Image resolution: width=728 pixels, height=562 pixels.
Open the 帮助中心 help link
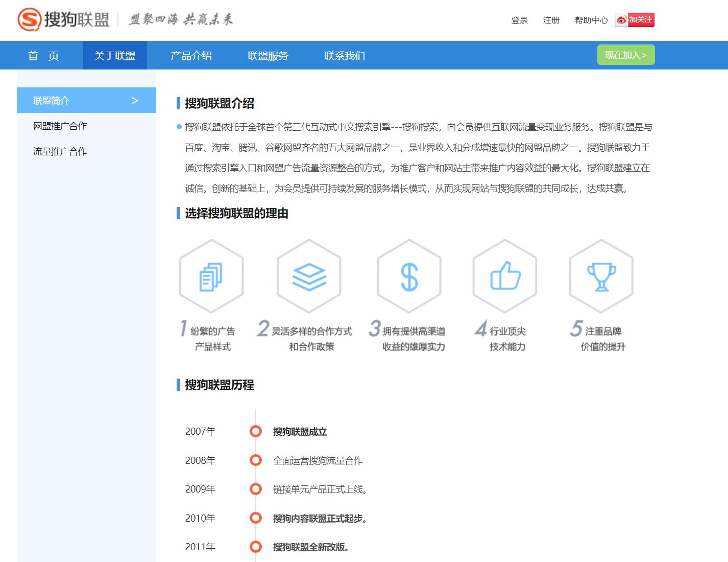pos(591,20)
